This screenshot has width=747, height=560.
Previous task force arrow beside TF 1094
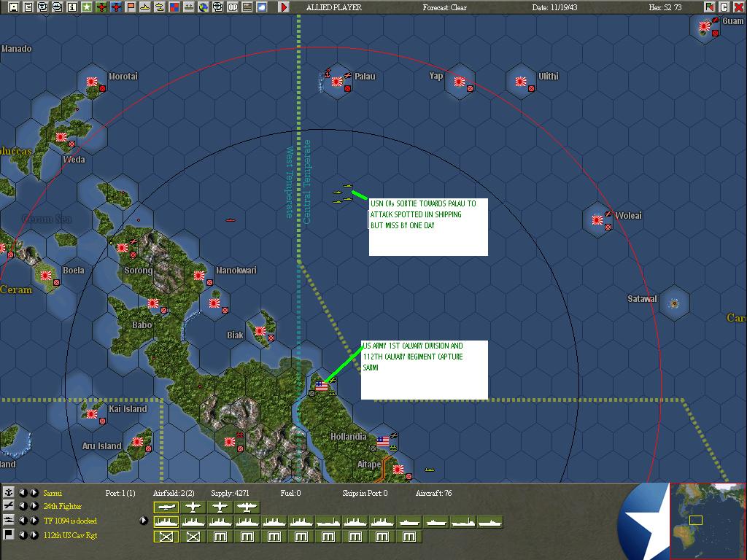[x=23, y=521]
